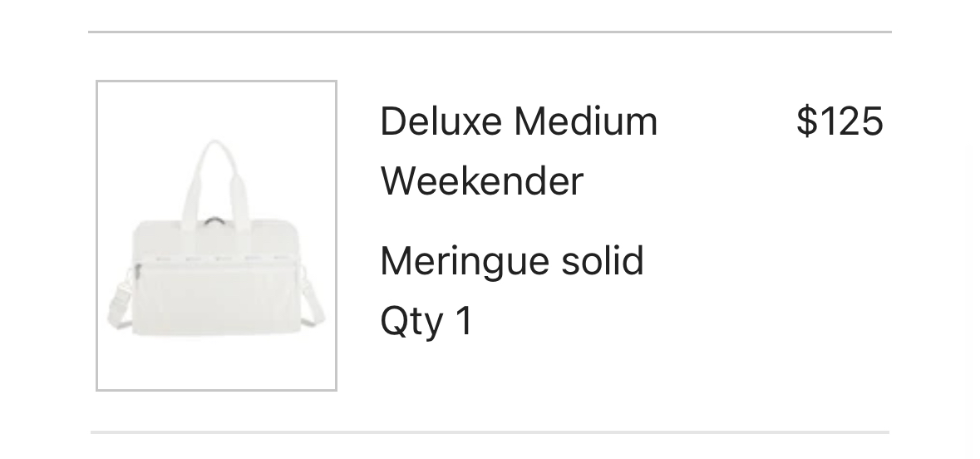This screenshot has width=980, height=459.
Task: Click the quantity number 1
Action: point(465,321)
